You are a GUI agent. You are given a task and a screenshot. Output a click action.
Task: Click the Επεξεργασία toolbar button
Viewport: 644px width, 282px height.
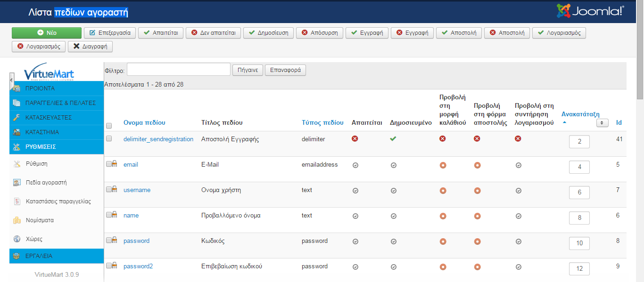click(x=110, y=33)
